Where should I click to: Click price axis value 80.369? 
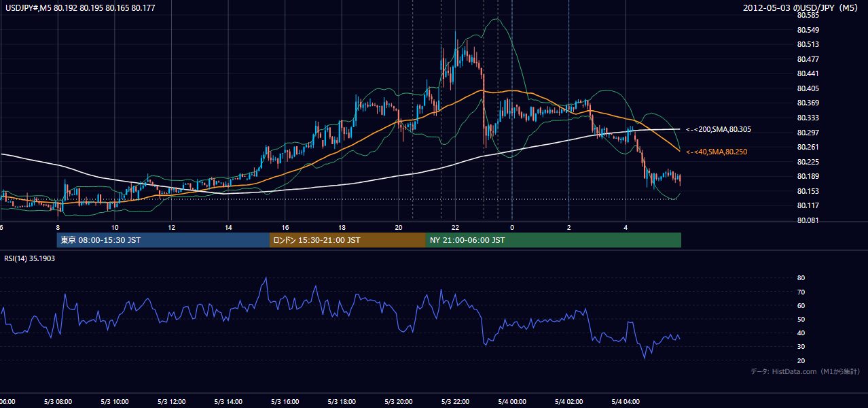(807, 103)
